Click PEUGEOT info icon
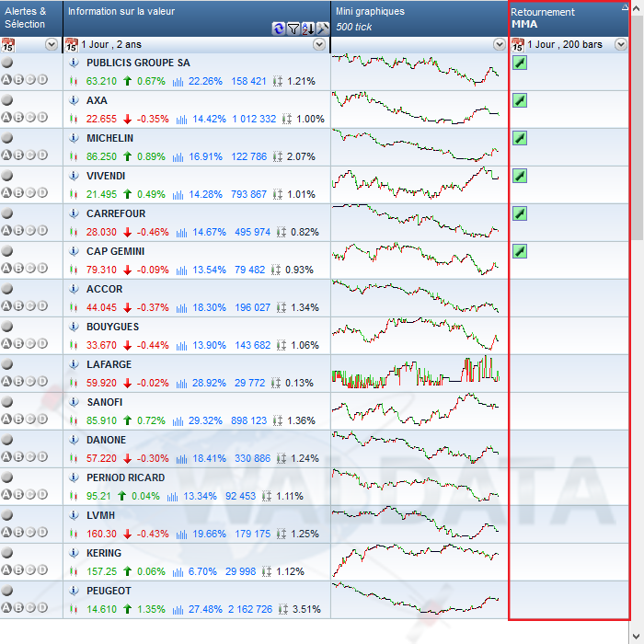The height and width of the screenshot is (644, 644). click(74, 591)
